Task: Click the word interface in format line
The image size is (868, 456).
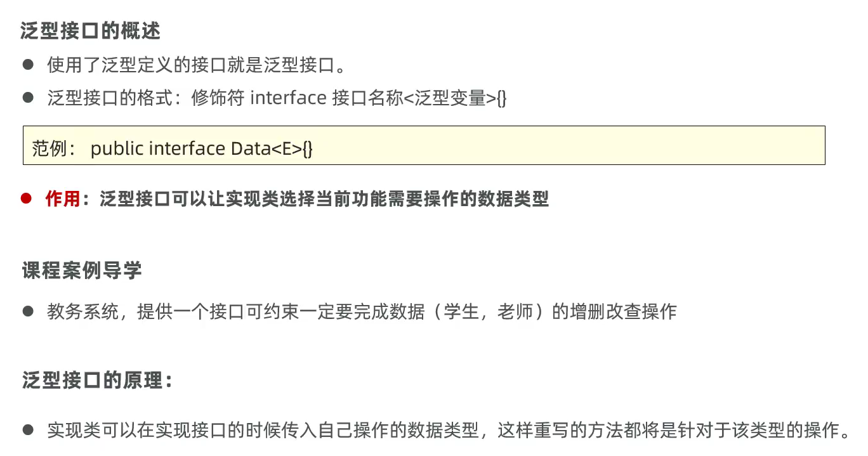Action: pos(289,98)
